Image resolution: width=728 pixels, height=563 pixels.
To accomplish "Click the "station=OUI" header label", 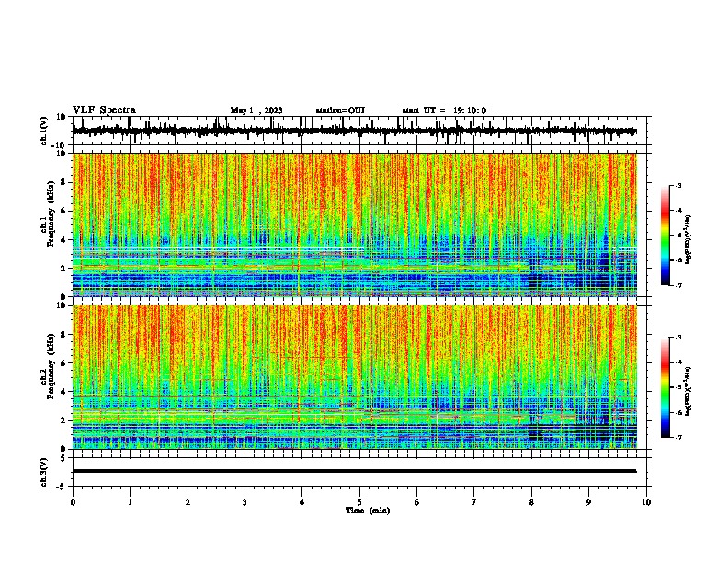I will point(340,110).
